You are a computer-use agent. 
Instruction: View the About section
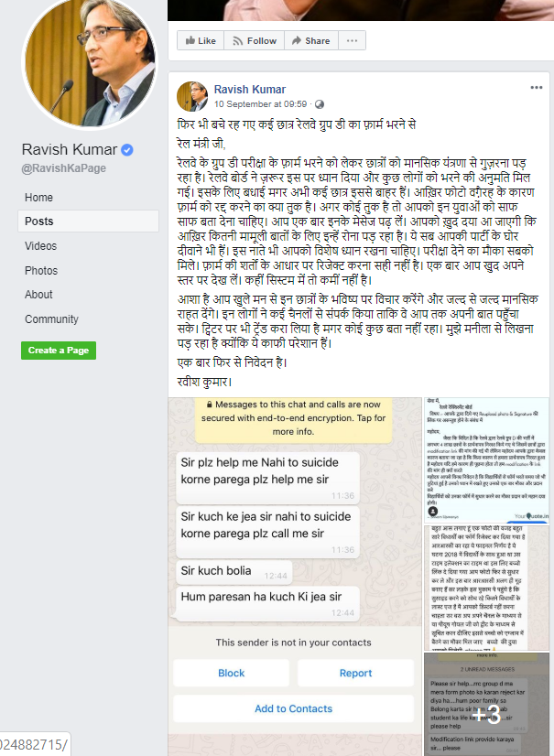[x=38, y=295]
